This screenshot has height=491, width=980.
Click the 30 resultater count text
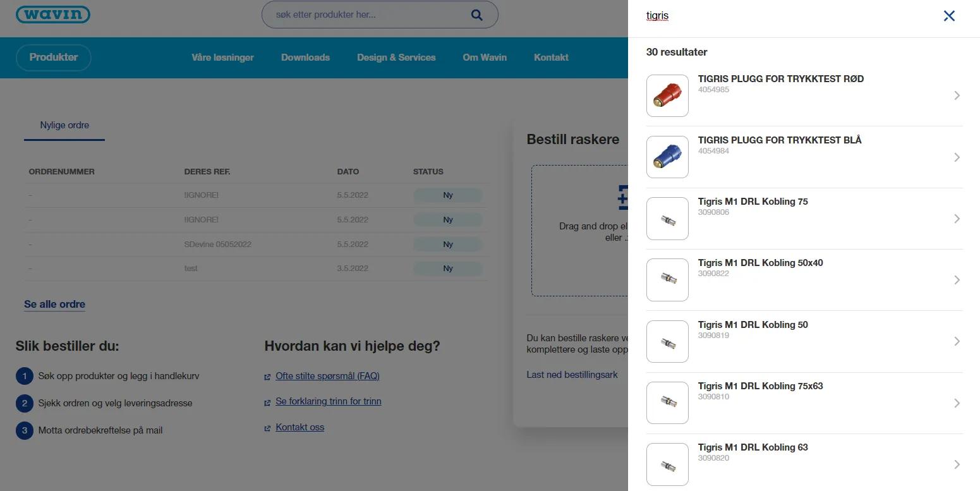coord(677,52)
